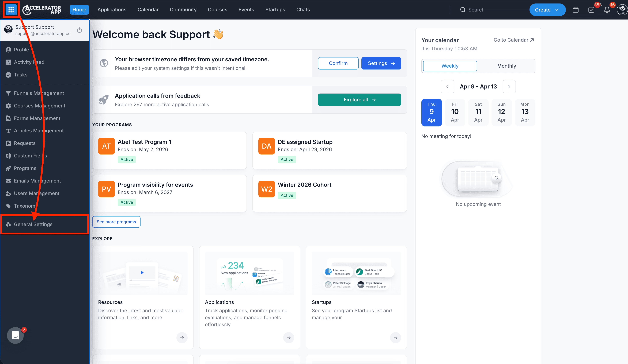
Task: Open the Intercom chat bubble
Action: point(16,335)
